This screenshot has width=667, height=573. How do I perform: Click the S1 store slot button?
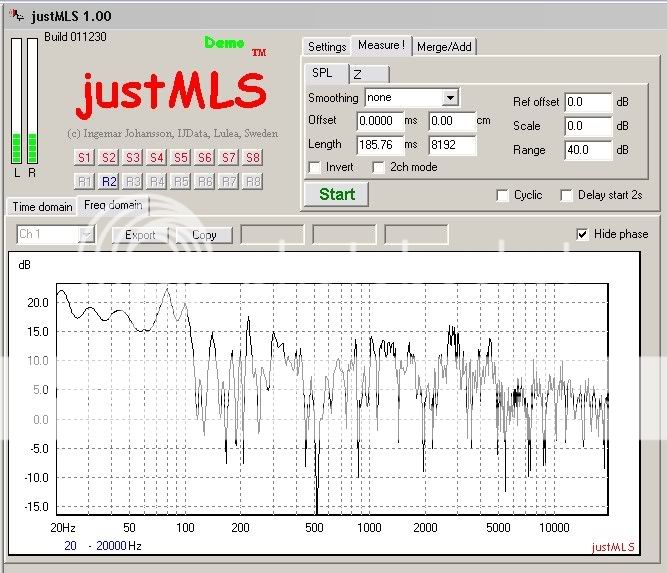(x=85, y=157)
